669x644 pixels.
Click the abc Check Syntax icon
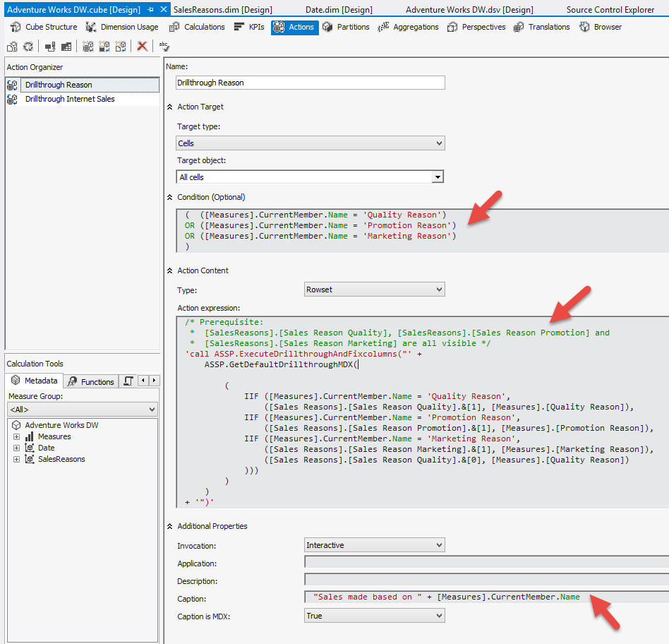pos(164,46)
